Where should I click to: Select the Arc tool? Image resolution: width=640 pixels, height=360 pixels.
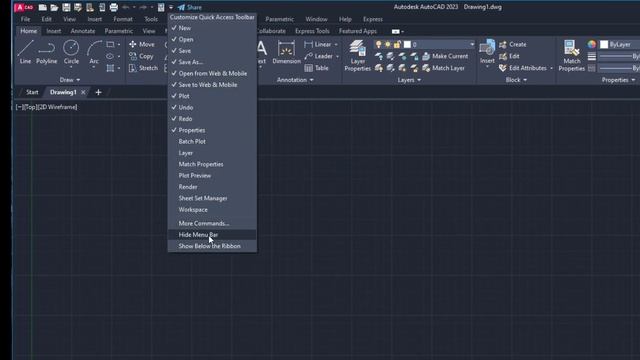click(x=94, y=52)
